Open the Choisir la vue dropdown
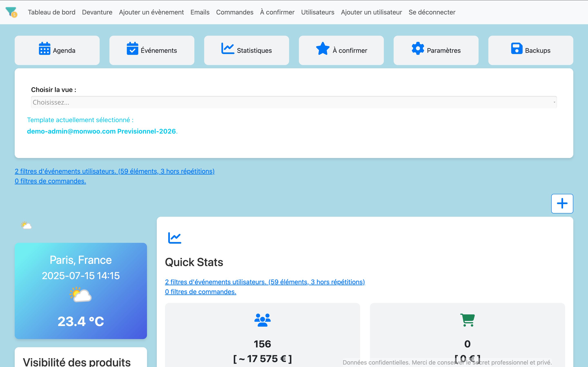The width and height of the screenshot is (588, 367). 294,102
